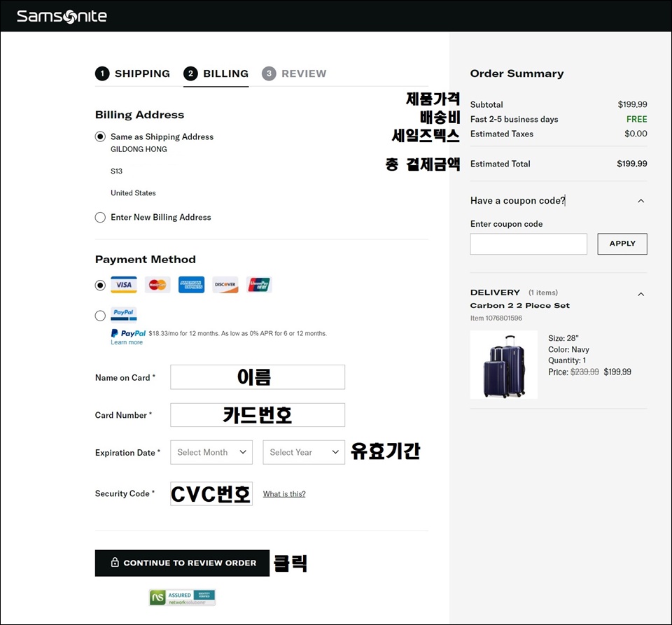The width and height of the screenshot is (672, 625).
Task: Focus the coupon code input box
Action: (528, 244)
